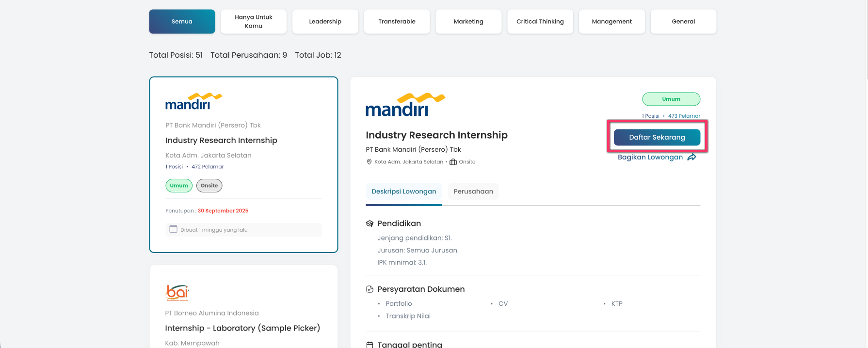
Task: Click the BAI logo on Borneo Alumina card
Action: pyautogui.click(x=177, y=293)
